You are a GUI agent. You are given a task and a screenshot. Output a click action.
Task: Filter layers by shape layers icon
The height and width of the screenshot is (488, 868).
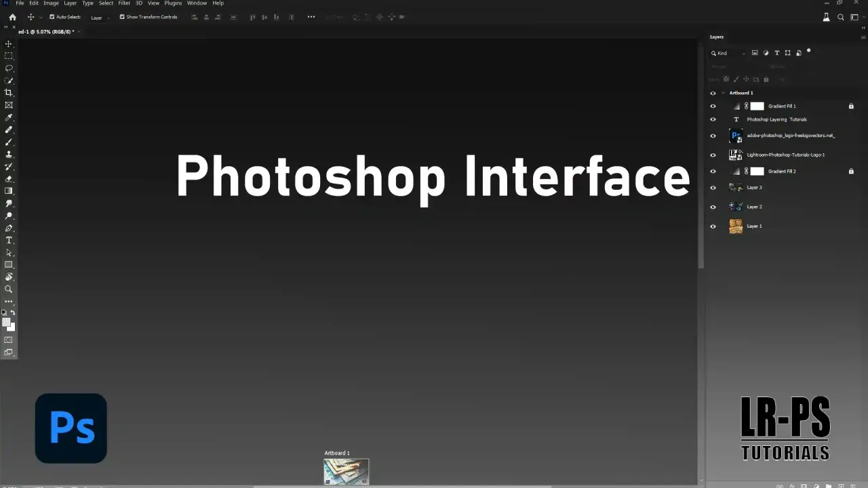pyautogui.click(x=788, y=53)
